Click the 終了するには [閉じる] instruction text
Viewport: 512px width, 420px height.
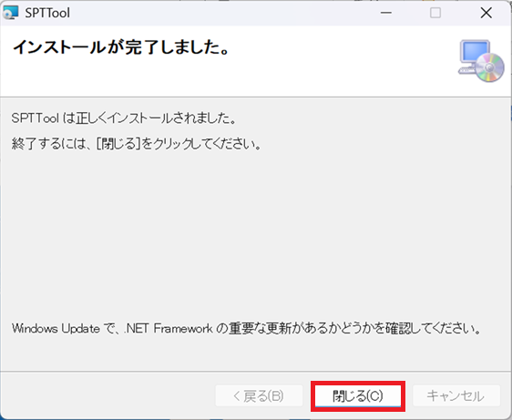137,144
